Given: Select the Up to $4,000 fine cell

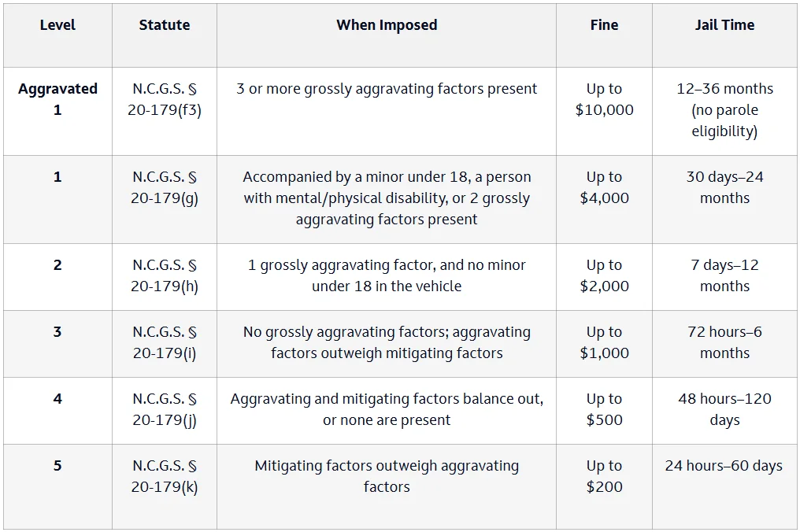Looking at the screenshot, I should point(604,199).
